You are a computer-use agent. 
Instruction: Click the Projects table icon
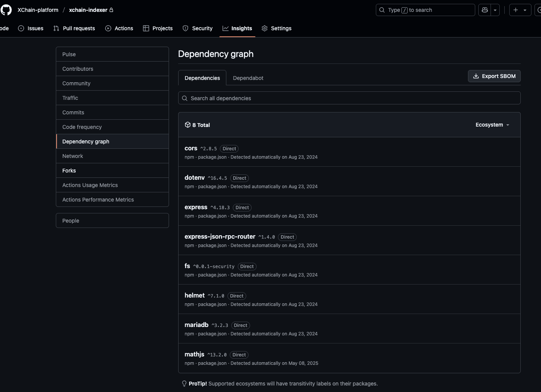tap(146, 28)
